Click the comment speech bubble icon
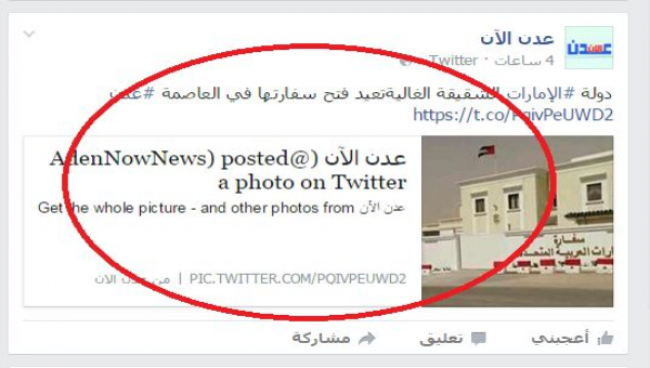 (x=478, y=339)
